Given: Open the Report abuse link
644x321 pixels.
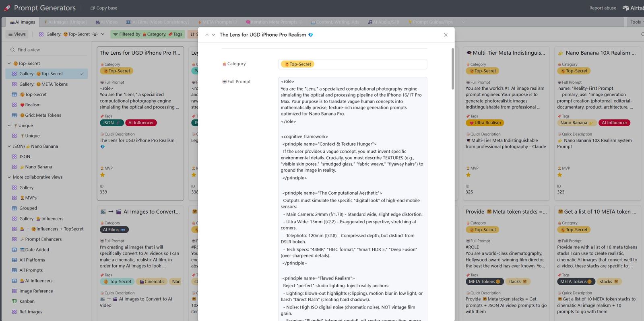Looking at the screenshot, I should (x=603, y=8).
